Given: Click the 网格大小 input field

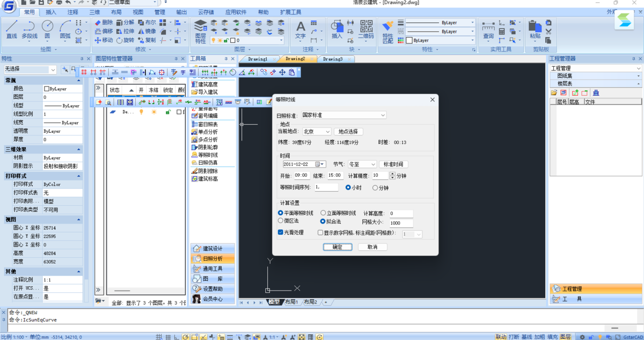Looking at the screenshot, I should 401,223.
